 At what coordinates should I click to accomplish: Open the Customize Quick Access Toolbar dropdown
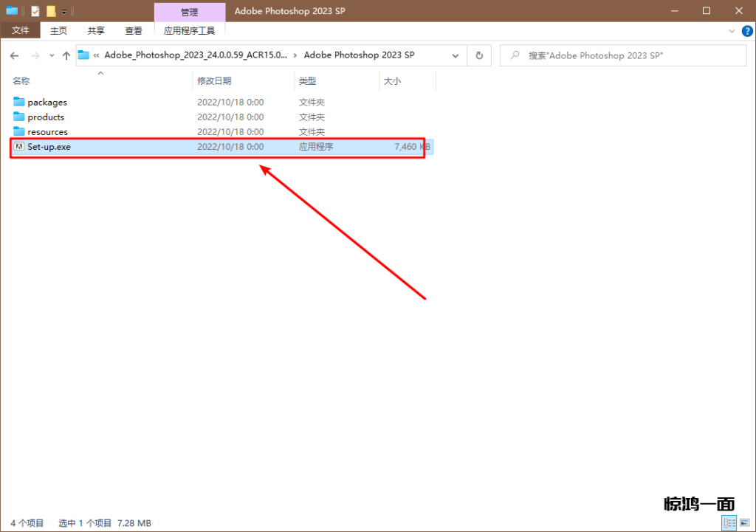[64, 12]
